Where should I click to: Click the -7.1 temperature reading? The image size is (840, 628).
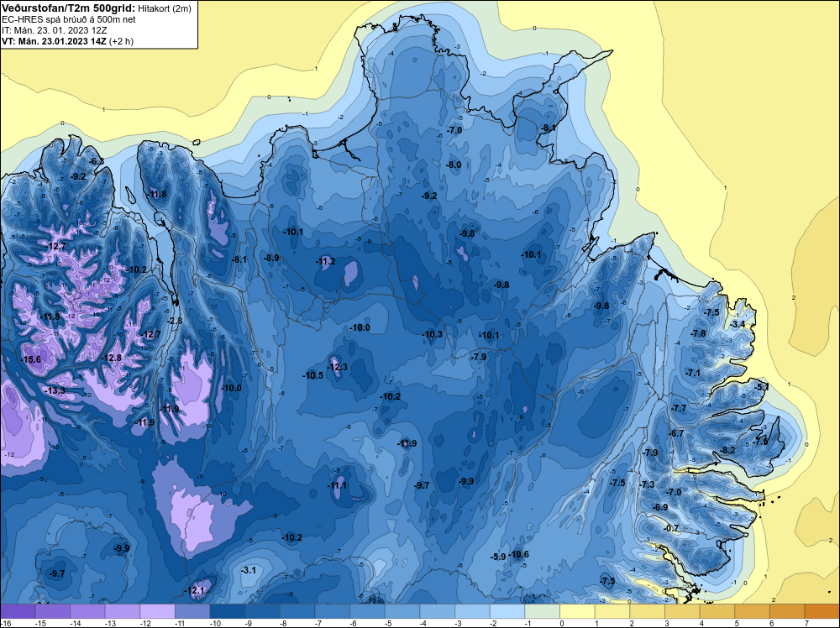[x=693, y=373]
